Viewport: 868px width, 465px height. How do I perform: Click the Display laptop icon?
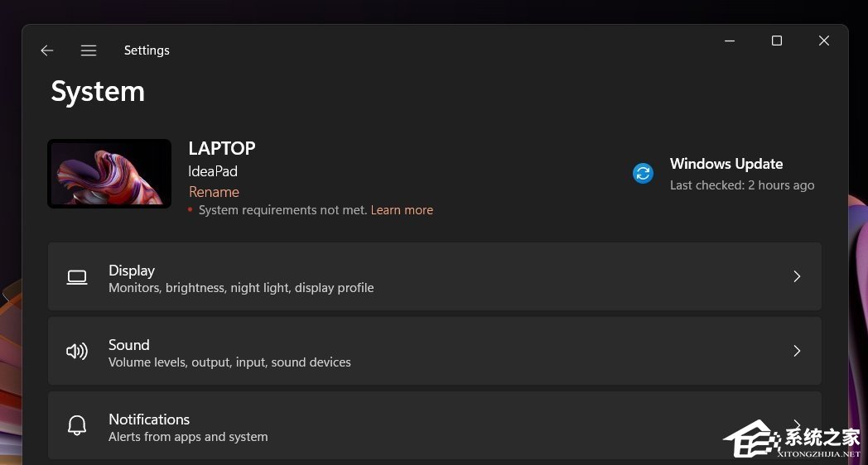click(77, 277)
